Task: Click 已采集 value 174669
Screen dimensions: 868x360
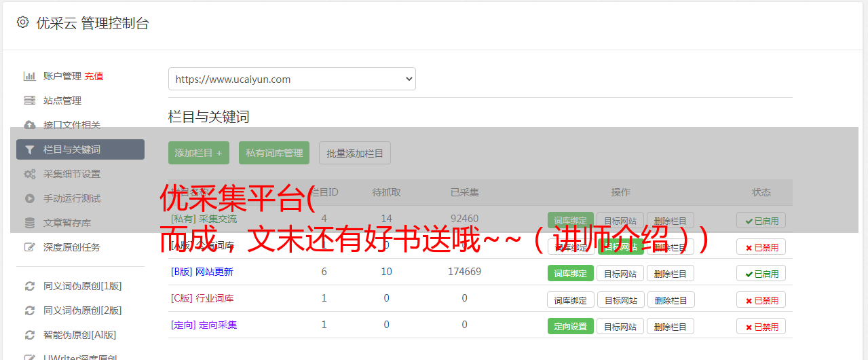Action: [464, 272]
